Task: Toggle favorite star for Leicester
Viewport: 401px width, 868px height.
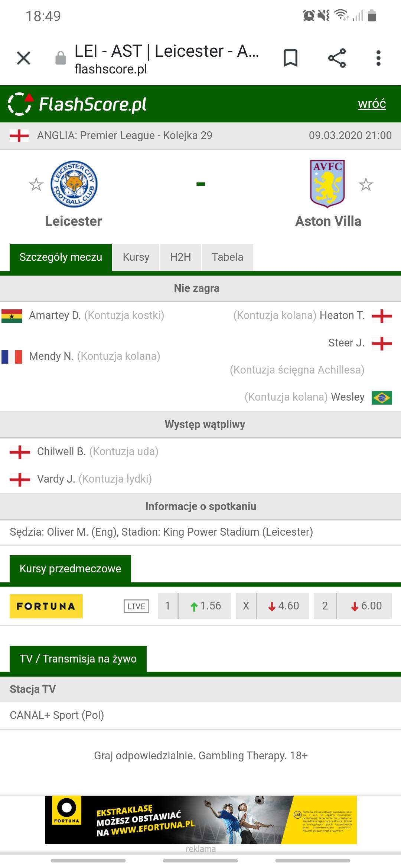Action: click(x=36, y=184)
